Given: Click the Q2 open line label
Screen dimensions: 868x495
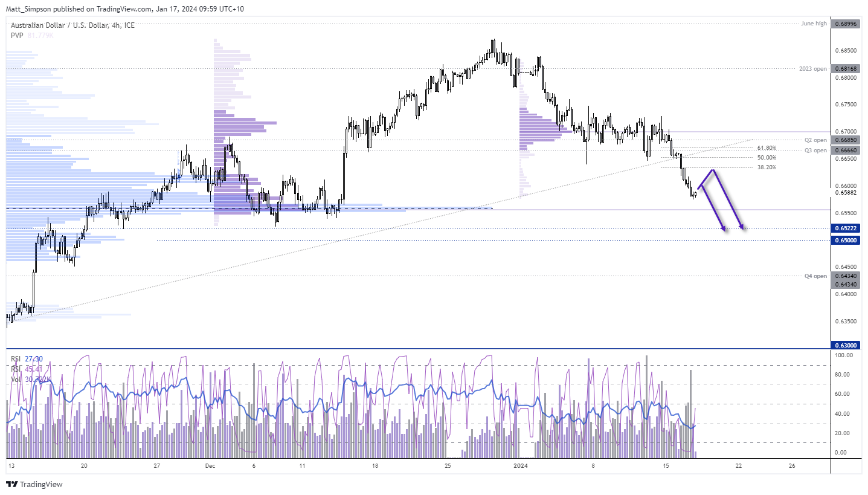Looking at the screenshot, I should pos(815,140).
